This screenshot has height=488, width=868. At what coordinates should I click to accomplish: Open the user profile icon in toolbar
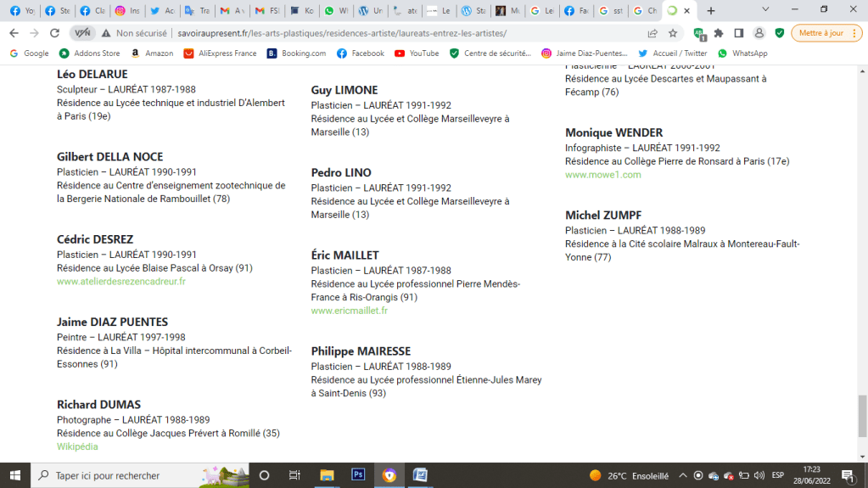(x=759, y=33)
